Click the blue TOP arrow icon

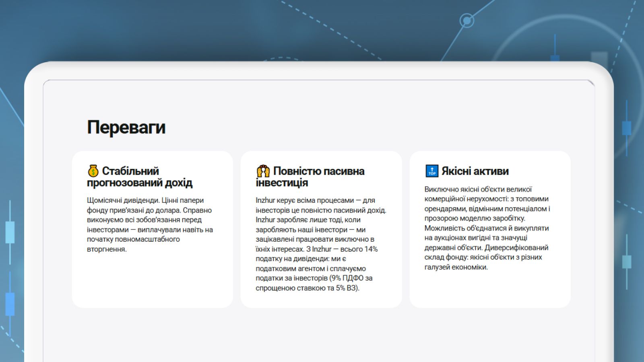(x=432, y=171)
